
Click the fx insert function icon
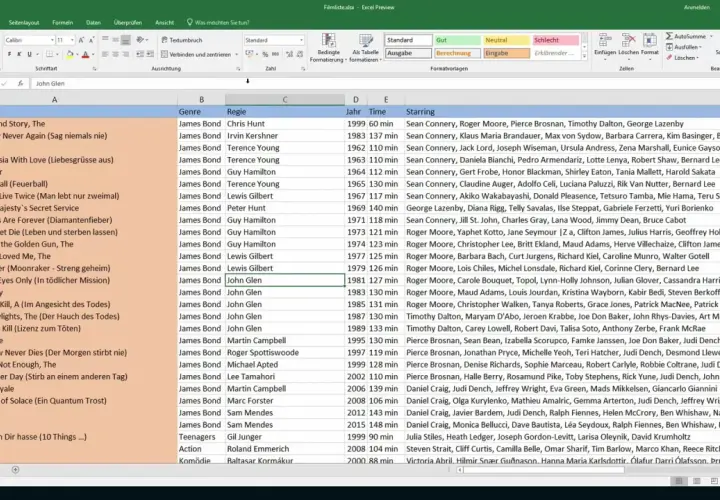pyautogui.click(x=20, y=84)
